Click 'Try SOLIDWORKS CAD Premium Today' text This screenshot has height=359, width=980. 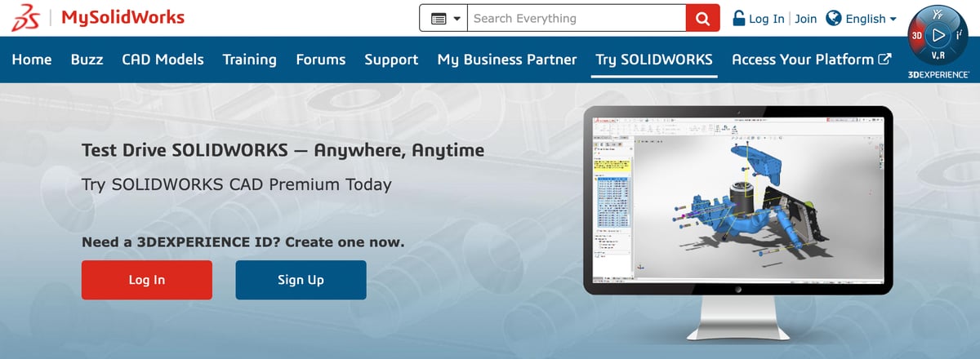point(237,184)
